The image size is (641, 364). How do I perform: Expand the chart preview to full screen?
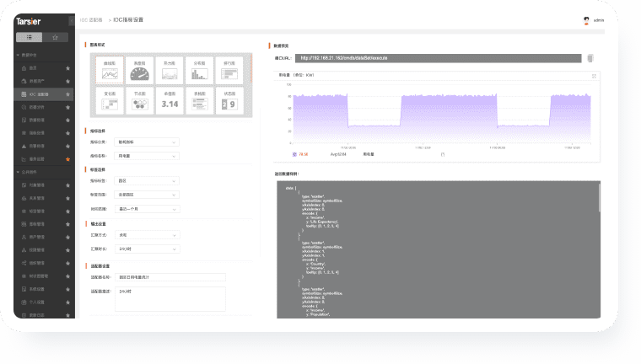pyautogui.click(x=594, y=76)
